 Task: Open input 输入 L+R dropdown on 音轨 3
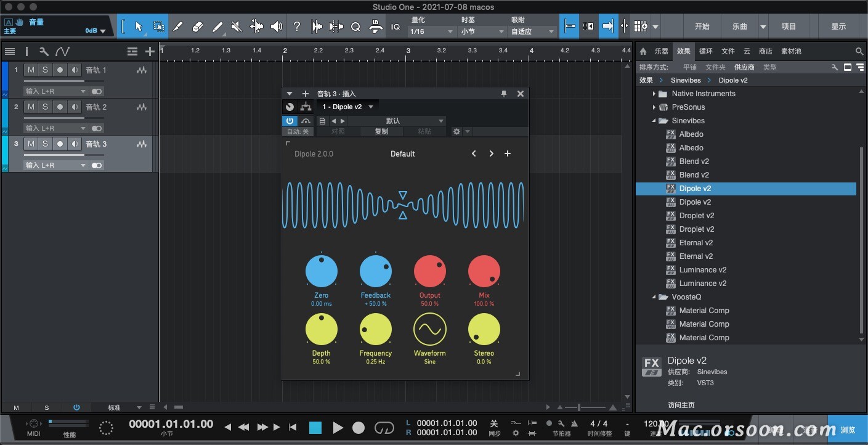[x=56, y=165]
